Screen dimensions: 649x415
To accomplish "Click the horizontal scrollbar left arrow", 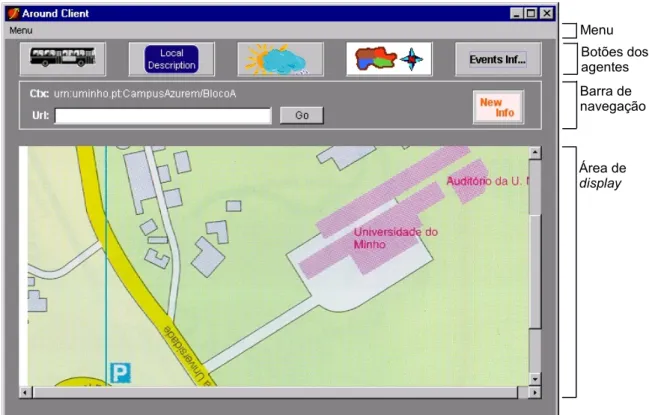I will [x=25, y=392].
